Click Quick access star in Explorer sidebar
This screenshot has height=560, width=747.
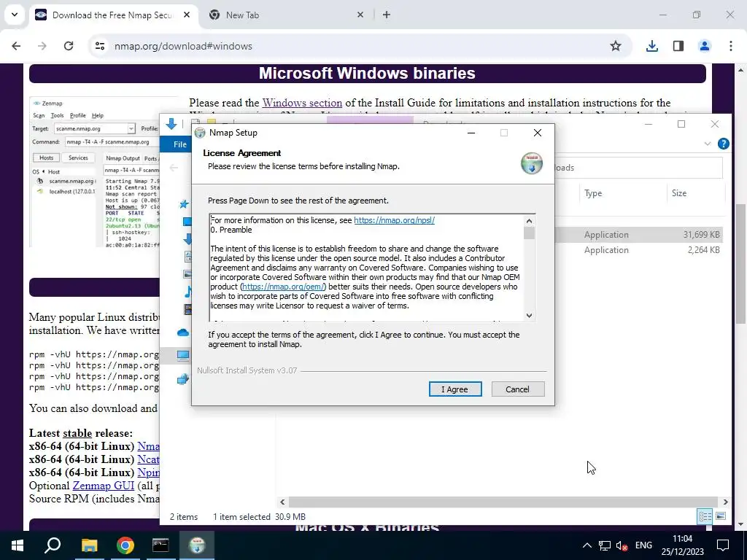pyautogui.click(x=184, y=204)
